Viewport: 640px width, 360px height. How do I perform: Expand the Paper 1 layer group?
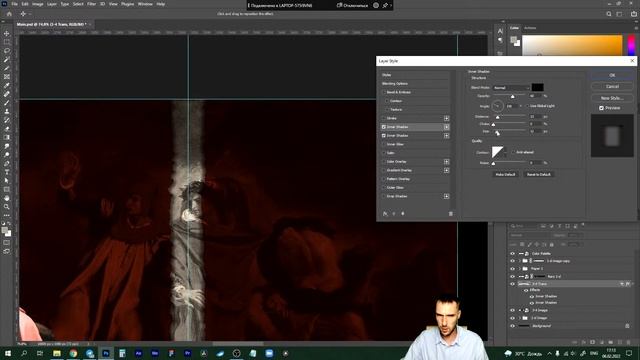520,269
